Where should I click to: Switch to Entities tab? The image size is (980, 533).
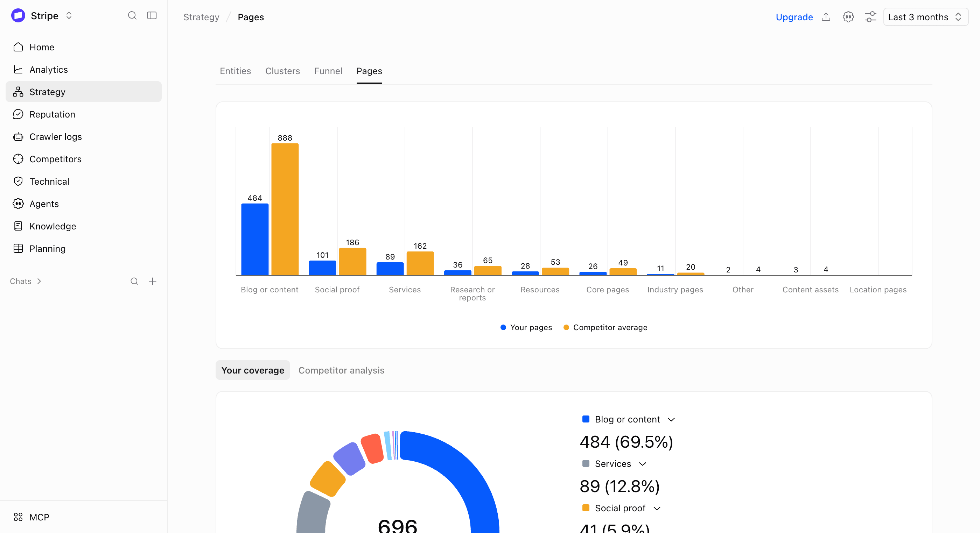coord(235,71)
